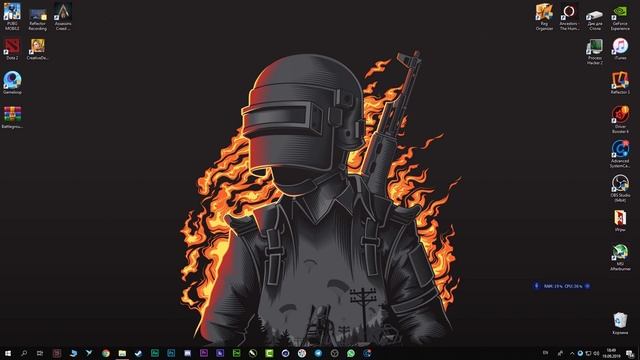Image resolution: width=640 pixels, height=360 pixels.
Task: Open Adobe Photoshop from the taskbar
Action: click(171, 353)
